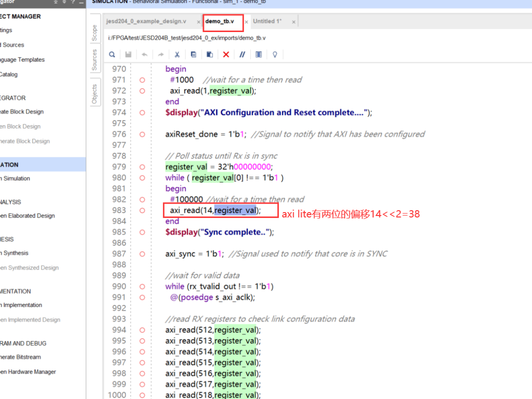Cut selection using the scissors icon
Screen dimensions: 532x399
(x=177, y=54)
